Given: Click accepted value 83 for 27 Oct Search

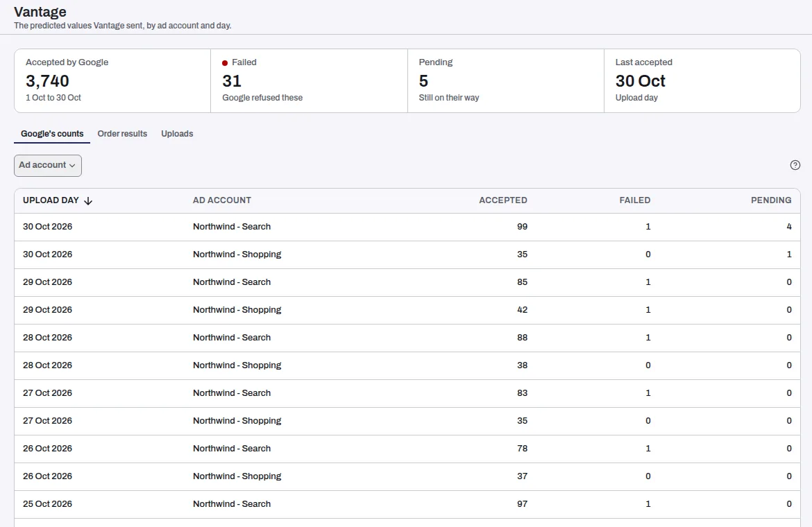Looking at the screenshot, I should [522, 393].
